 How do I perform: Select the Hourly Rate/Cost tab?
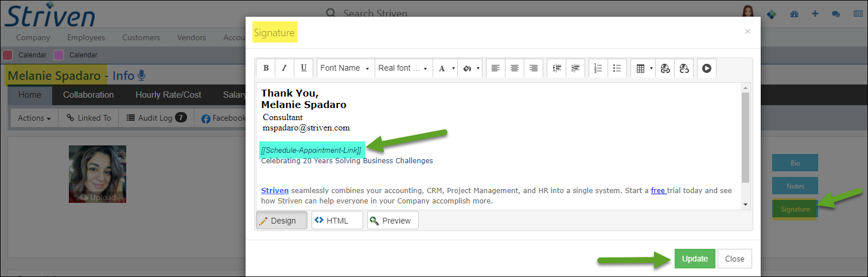click(x=168, y=95)
